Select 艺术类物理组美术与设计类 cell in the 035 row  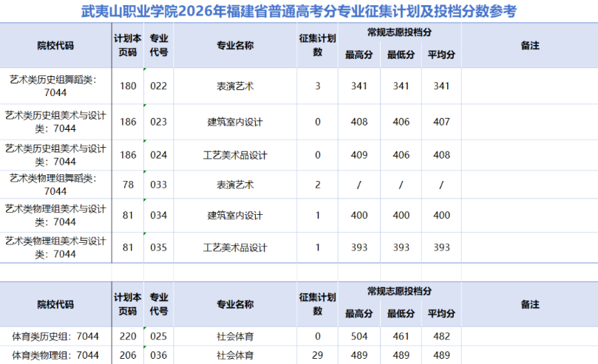[x=55, y=247]
